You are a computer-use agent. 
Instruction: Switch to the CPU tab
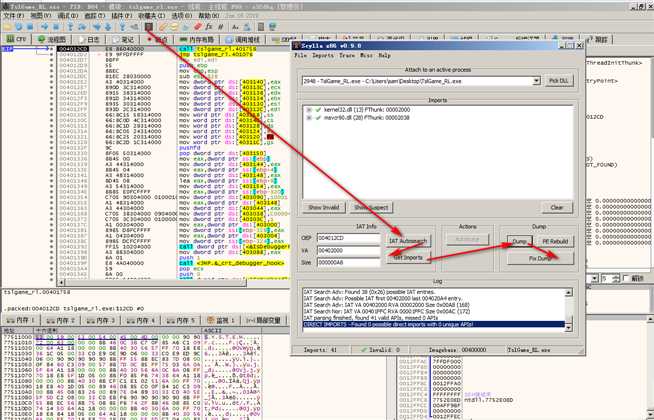point(17,39)
